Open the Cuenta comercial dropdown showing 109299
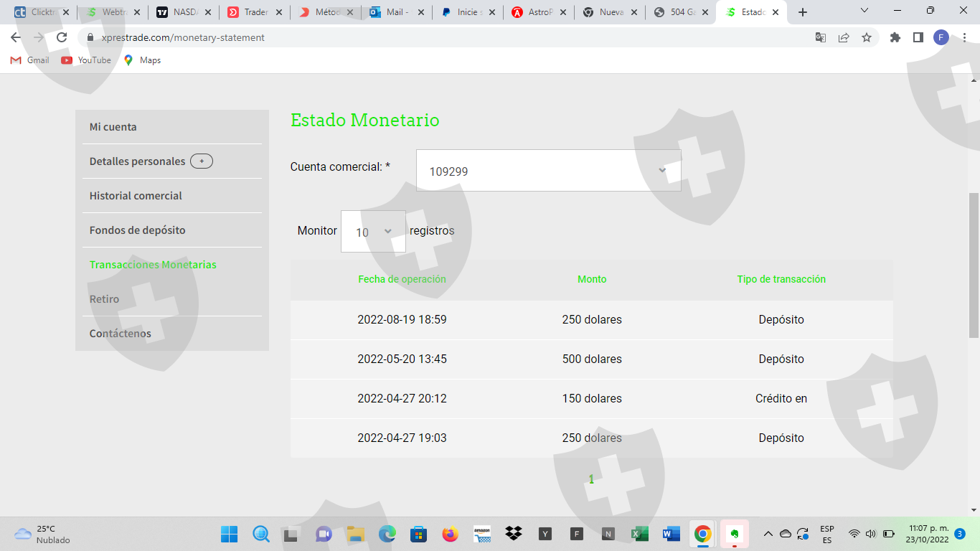This screenshot has height=551, width=980. pos(549,171)
